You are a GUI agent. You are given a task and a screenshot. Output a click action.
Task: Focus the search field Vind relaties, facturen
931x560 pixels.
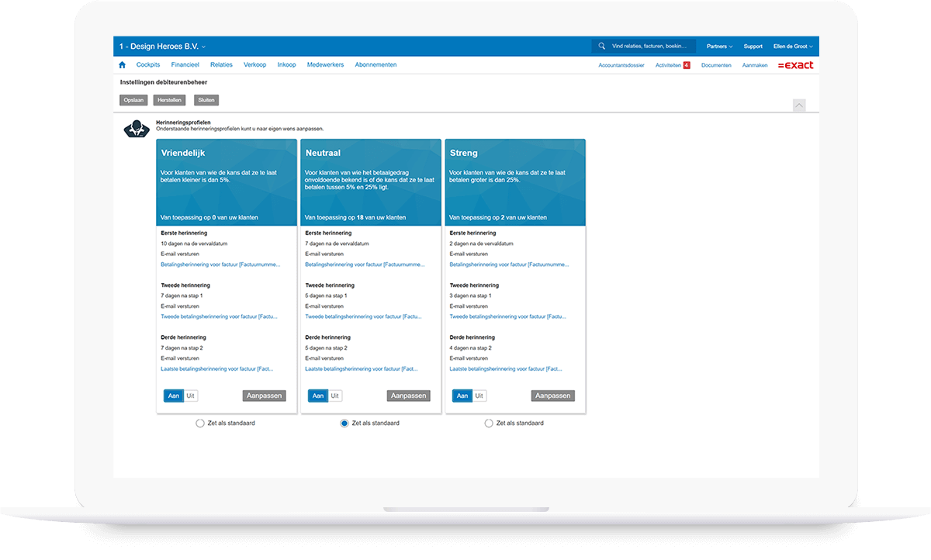(644, 47)
